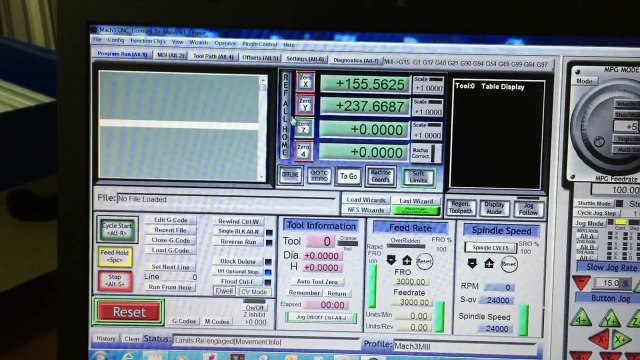Screen dimensions: 640x360
Task: Raise spindle speed with up arrow
Action: (x=489, y=264)
